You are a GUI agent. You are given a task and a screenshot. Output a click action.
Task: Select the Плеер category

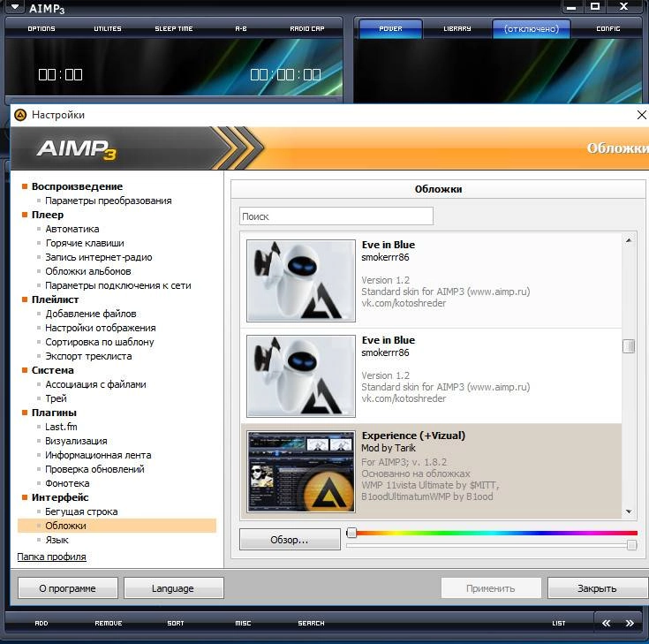[48, 215]
